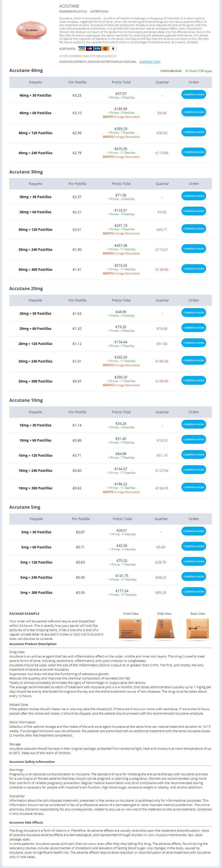Purchase the 20mg × 300 Pastillas package

[194, 380]
